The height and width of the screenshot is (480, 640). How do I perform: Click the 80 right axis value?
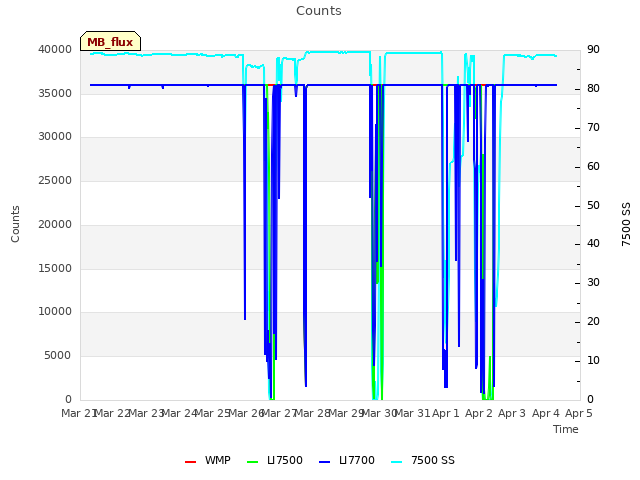point(593,89)
